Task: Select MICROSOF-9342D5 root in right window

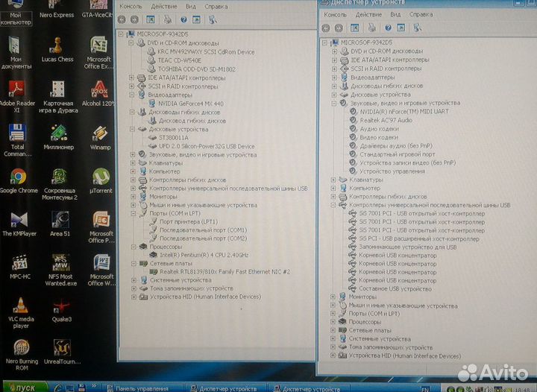Action: pyautogui.click(x=366, y=42)
